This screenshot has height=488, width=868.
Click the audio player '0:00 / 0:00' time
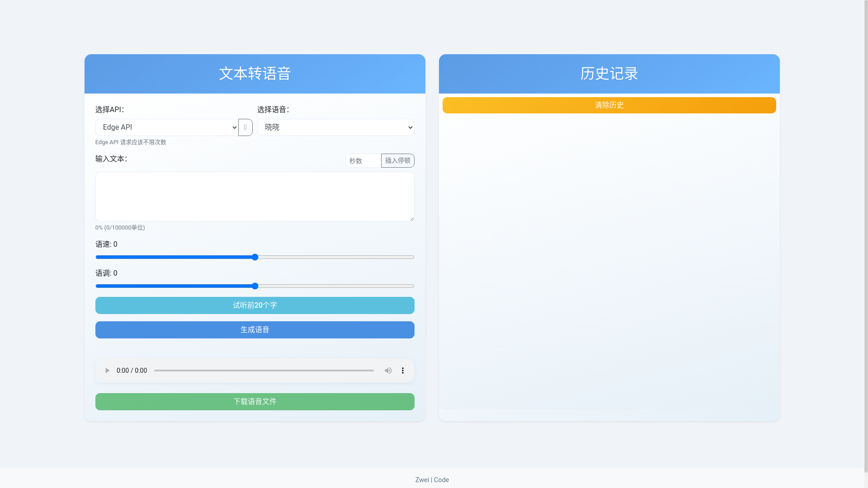coord(132,371)
